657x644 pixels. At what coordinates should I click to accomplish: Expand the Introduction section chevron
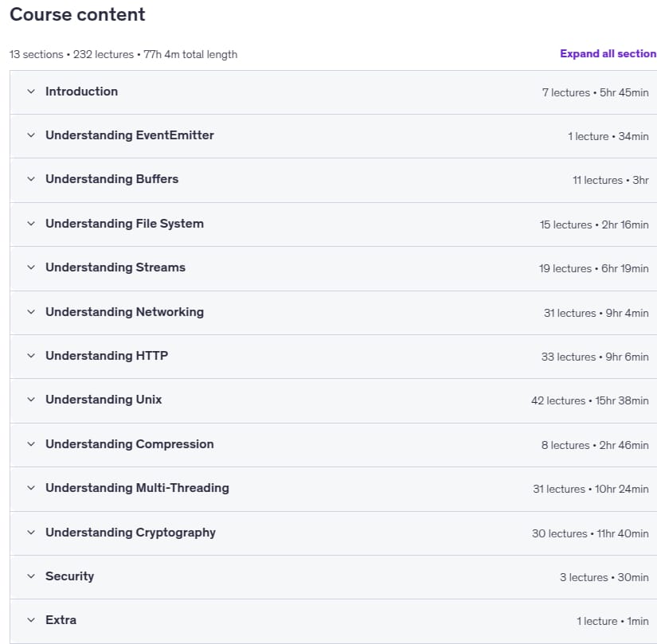(x=31, y=92)
